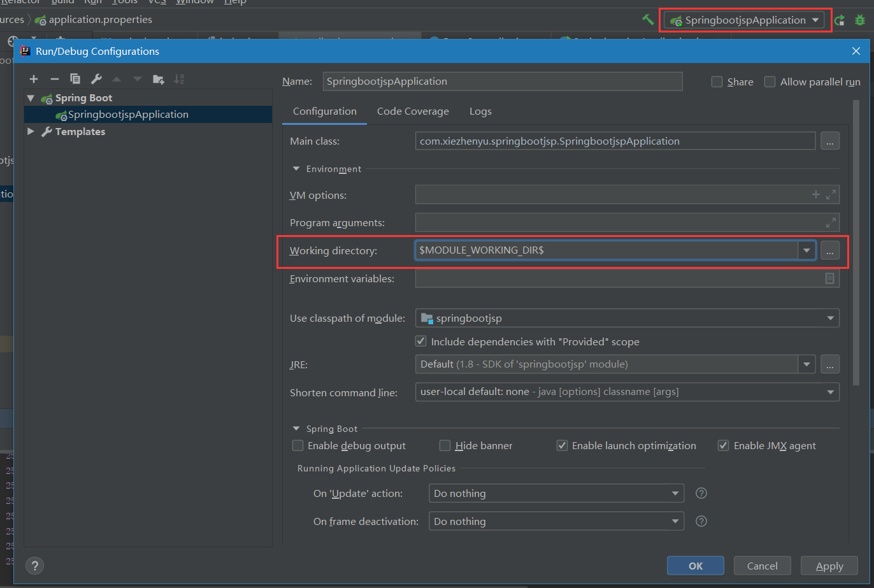The width and height of the screenshot is (874, 588).
Task: Close the Run/Debug Configurations dialog
Action: 856,51
